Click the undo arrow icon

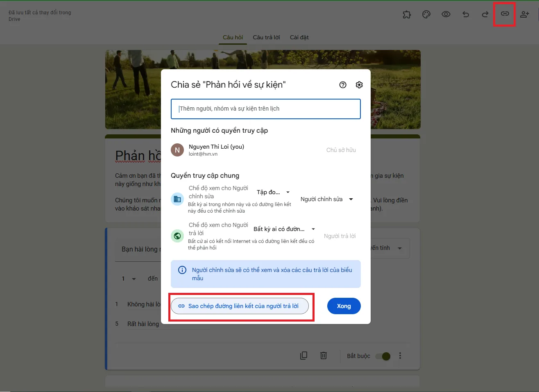coord(466,14)
